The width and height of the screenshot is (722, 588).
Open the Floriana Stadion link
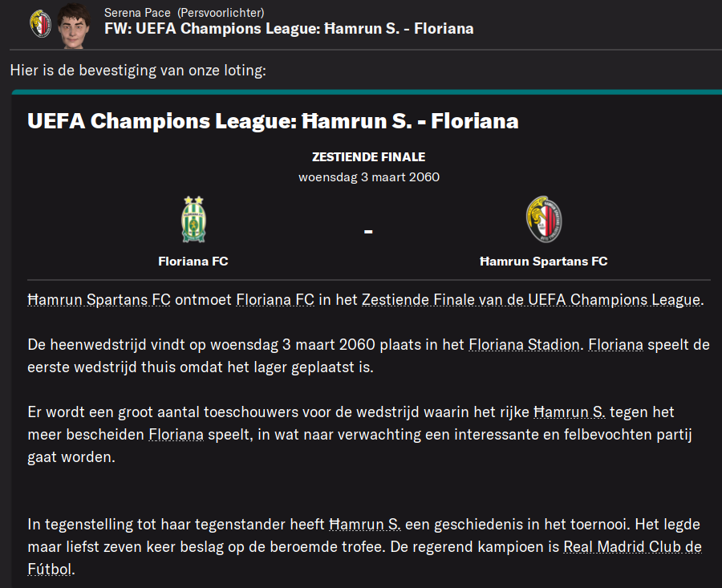[524, 345]
